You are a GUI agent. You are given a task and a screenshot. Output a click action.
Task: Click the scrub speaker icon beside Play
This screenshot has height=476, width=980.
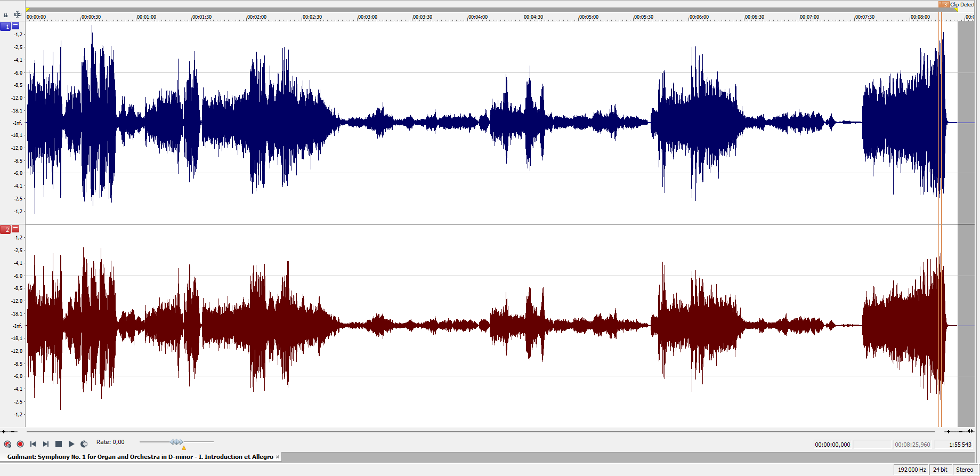pyautogui.click(x=84, y=444)
